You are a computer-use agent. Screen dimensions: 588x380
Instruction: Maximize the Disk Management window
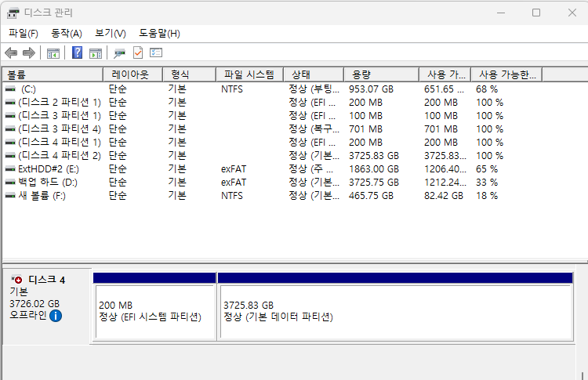coord(536,13)
